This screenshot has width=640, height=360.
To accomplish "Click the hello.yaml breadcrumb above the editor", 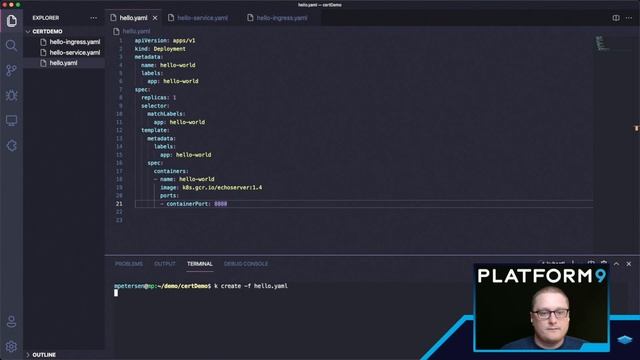I will click(136, 31).
